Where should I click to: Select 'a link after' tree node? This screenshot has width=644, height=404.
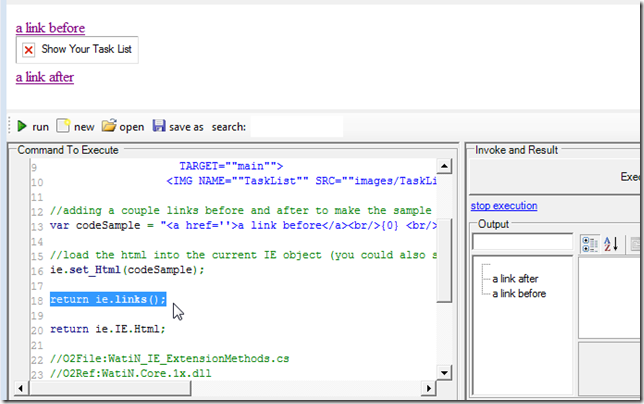click(517, 279)
